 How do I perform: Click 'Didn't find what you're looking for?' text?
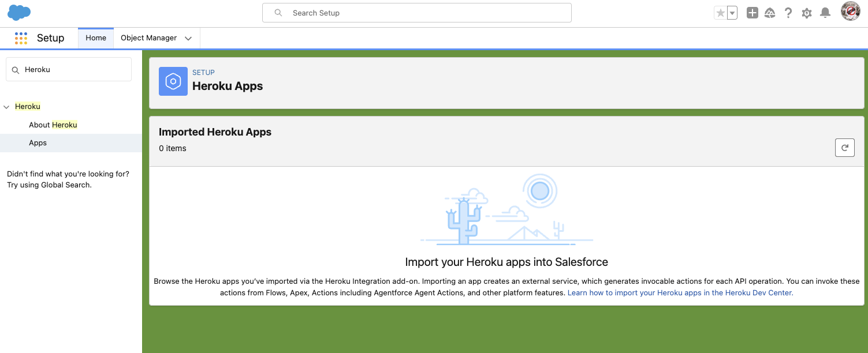click(x=68, y=174)
